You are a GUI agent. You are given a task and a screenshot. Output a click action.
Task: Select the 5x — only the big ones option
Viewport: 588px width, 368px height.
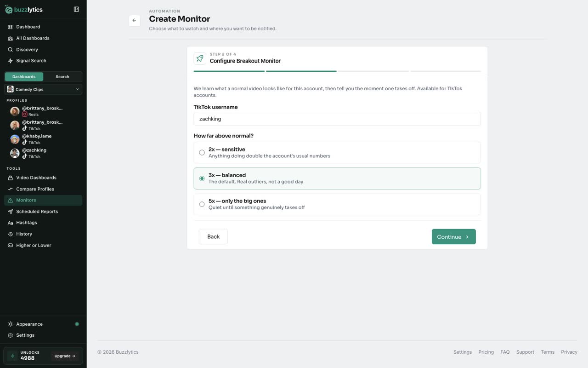click(x=337, y=204)
